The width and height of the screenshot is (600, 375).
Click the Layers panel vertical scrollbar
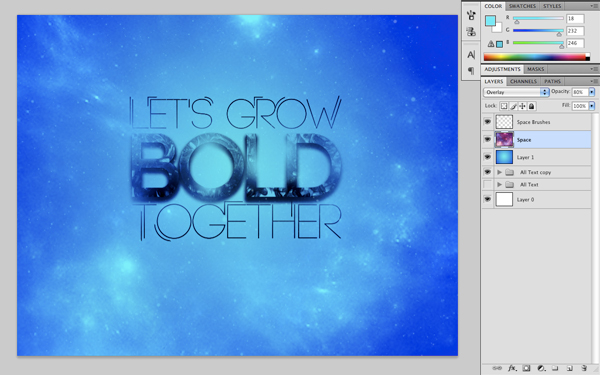[x=595, y=237]
